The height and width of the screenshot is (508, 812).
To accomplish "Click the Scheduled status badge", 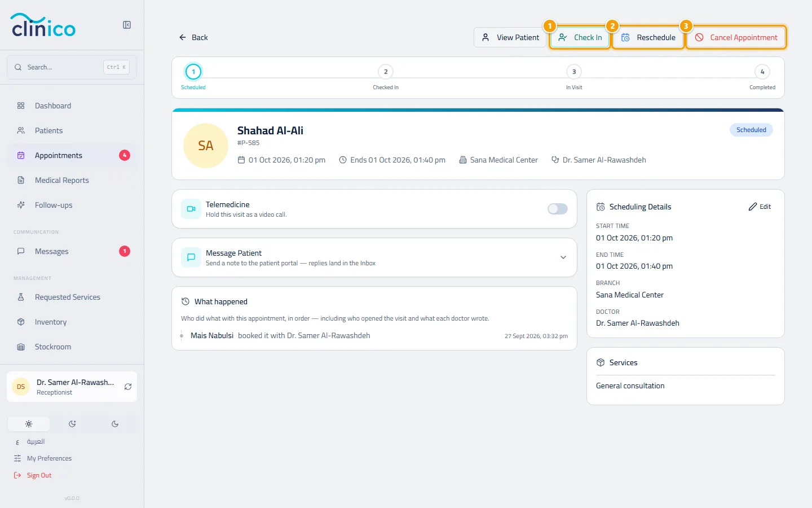I will tap(751, 130).
